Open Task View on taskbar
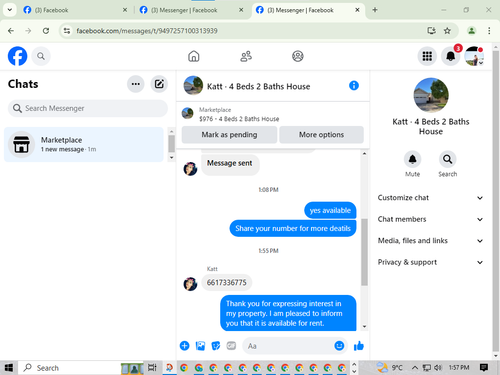Image resolution: width=500 pixels, height=375 pixels. (x=152, y=368)
